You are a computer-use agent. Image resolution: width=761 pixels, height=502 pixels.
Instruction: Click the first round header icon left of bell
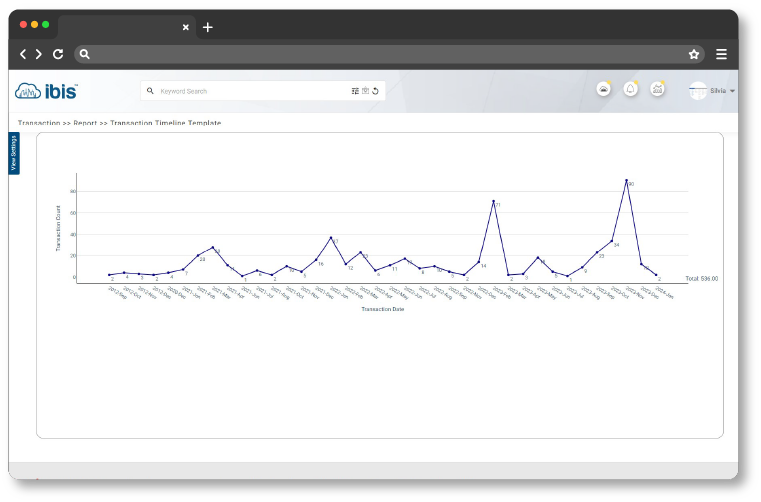click(x=603, y=90)
